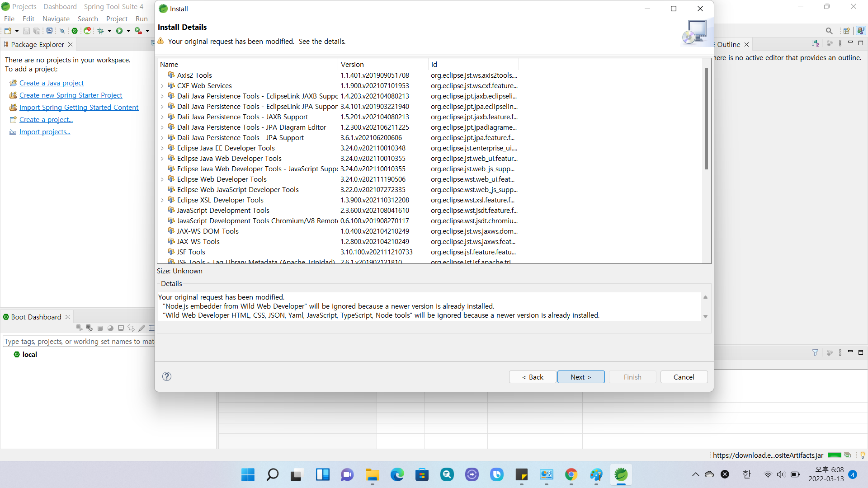
Task: Expand the CXF Web Services item
Action: tap(162, 86)
